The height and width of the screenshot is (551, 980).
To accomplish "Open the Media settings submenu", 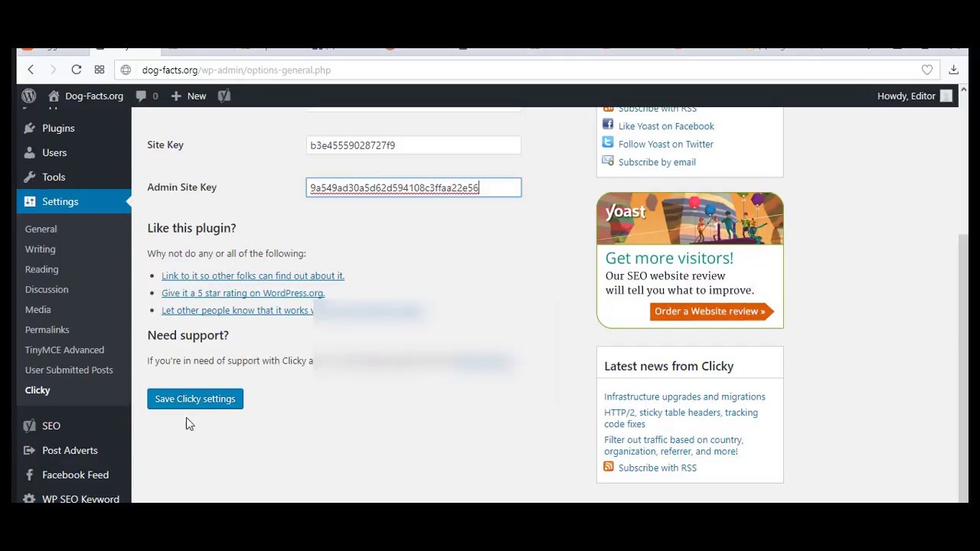I will (38, 309).
